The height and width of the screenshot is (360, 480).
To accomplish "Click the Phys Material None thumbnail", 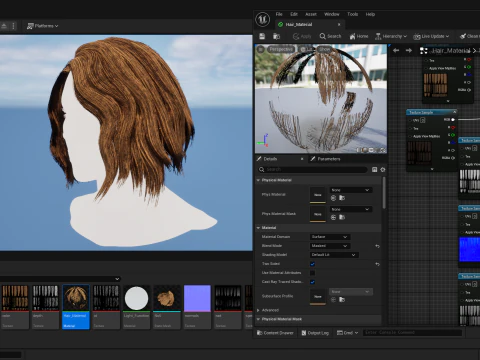I will point(318,195).
